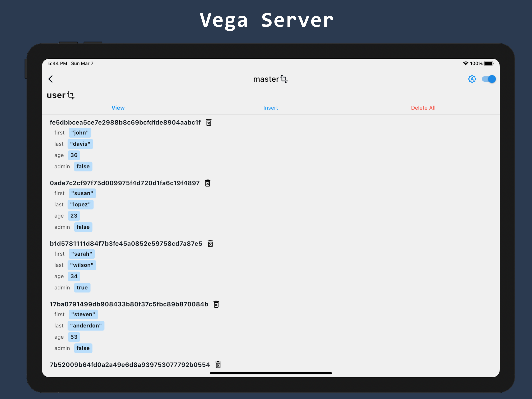532x399 pixels.
Task: Delete sarah wilson record via trash icon
Action: (x=210, y=244)
